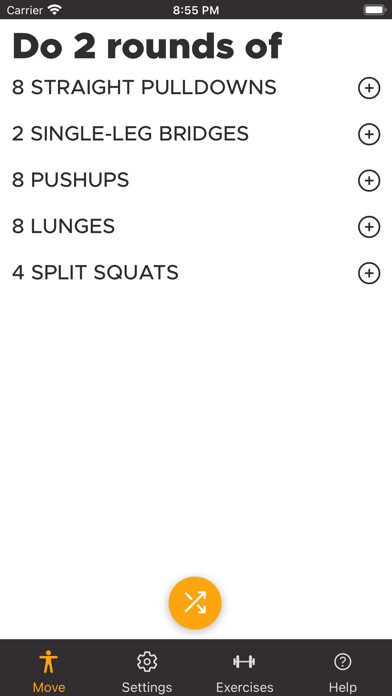Open the Exercises tab

click(x=245, y=668)
